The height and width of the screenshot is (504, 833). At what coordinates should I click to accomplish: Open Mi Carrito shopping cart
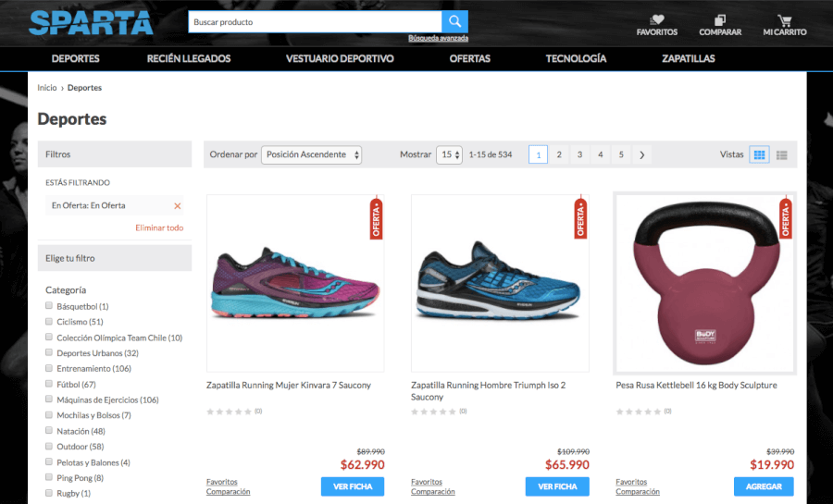(x=785, y=25)
